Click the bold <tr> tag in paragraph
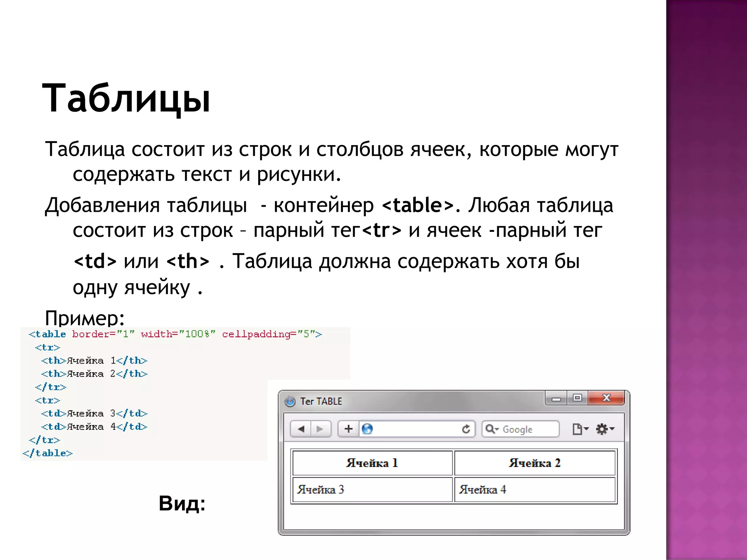The image size is (747, 560). click(382, 230)
